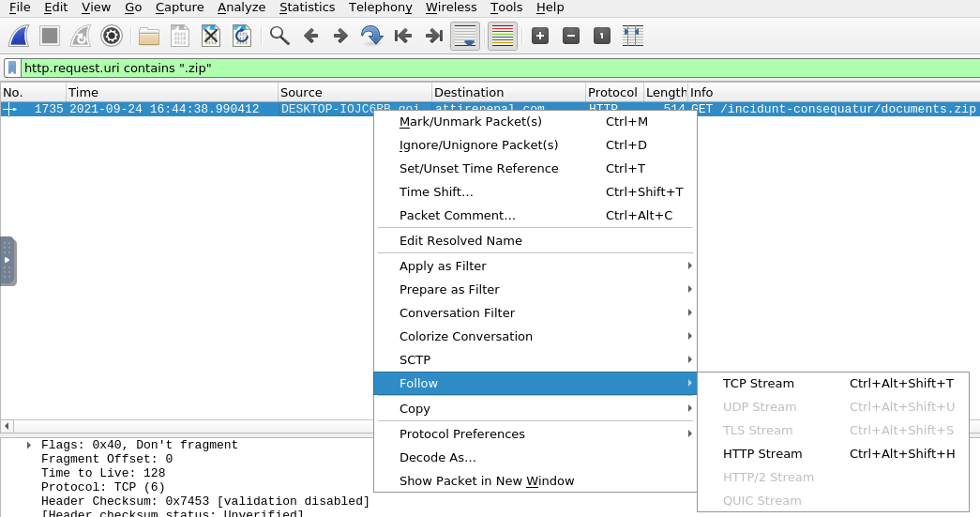Find a packet with the magnifier icon
Screen dimensions: 980x517
tap(279, 36)
